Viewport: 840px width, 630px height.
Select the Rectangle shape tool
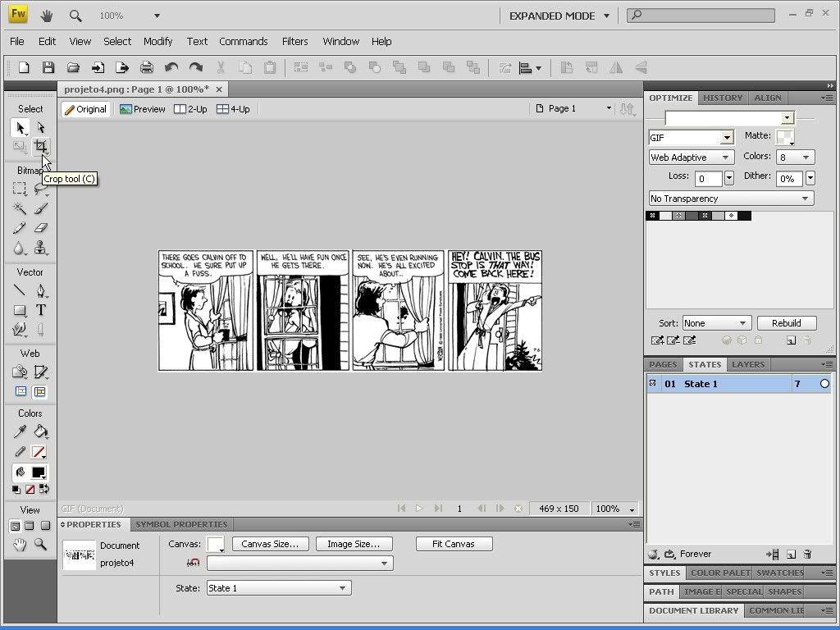[20, 310]
